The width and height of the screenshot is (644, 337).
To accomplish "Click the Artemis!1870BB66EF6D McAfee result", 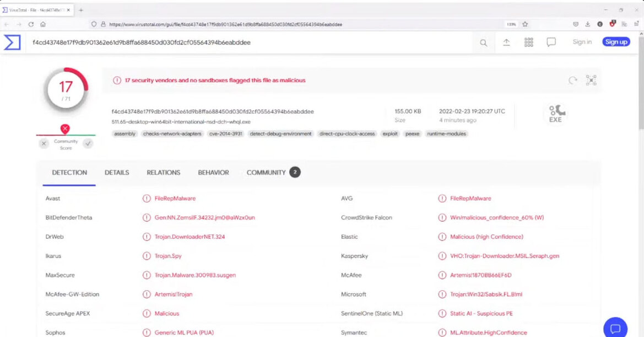I will 480,275.
